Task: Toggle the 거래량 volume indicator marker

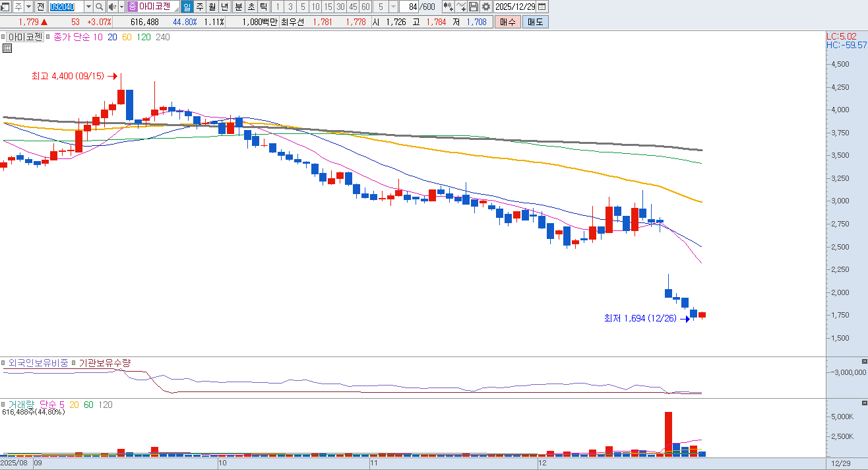Action: click(x=3, y=404)
